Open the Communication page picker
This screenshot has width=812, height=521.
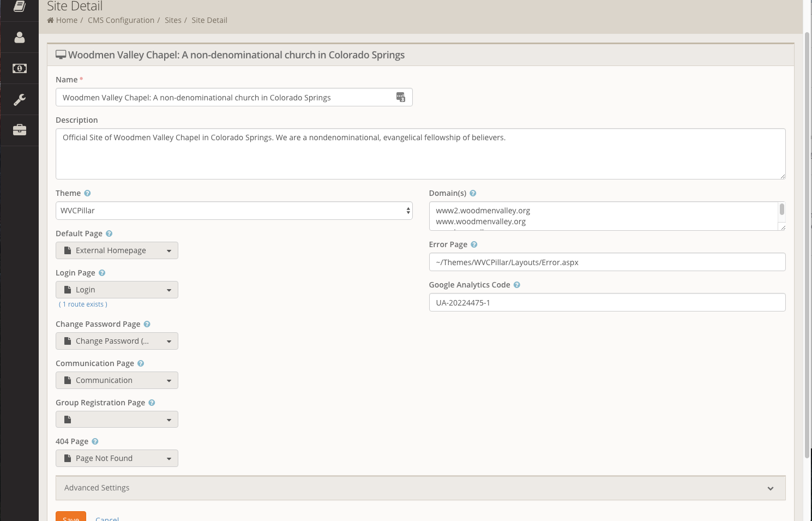(117, 380)
